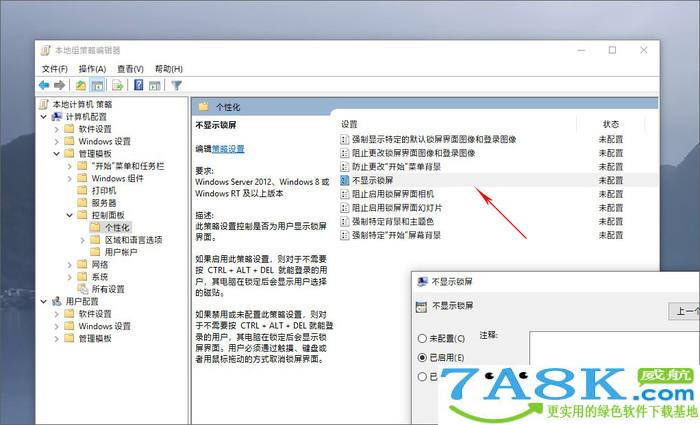Screen dimensions: 700x425
Task: Click the 计算机配置 computer icon in tree
Action: [57, 117]
